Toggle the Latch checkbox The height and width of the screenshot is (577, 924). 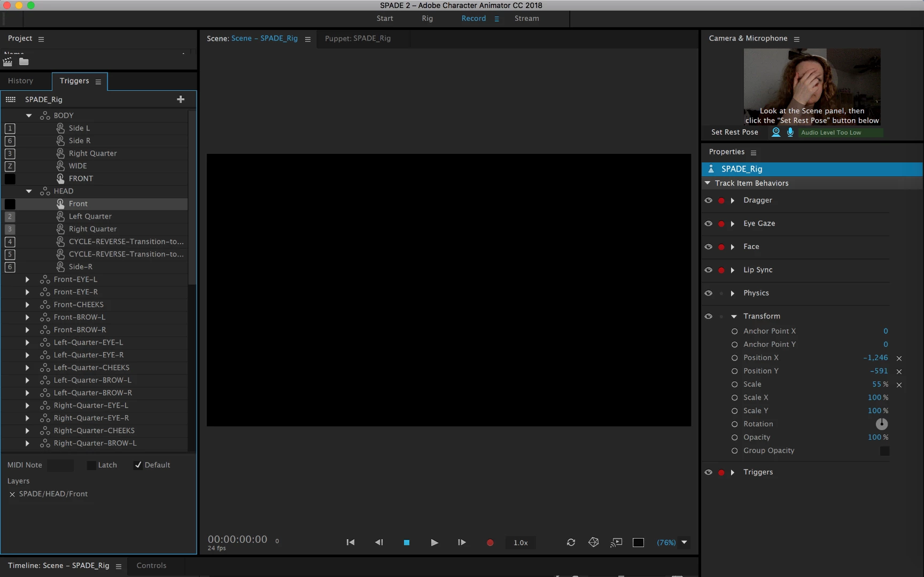click(91, 465)
